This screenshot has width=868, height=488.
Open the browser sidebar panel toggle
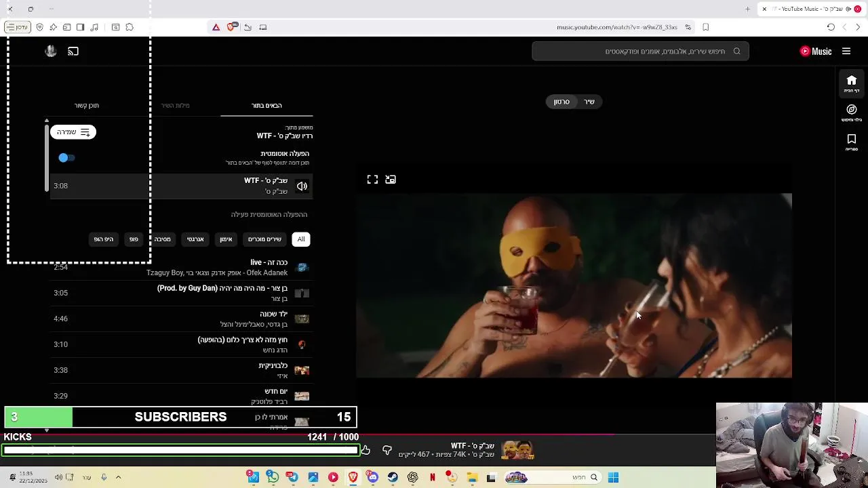tap(80, 27)
